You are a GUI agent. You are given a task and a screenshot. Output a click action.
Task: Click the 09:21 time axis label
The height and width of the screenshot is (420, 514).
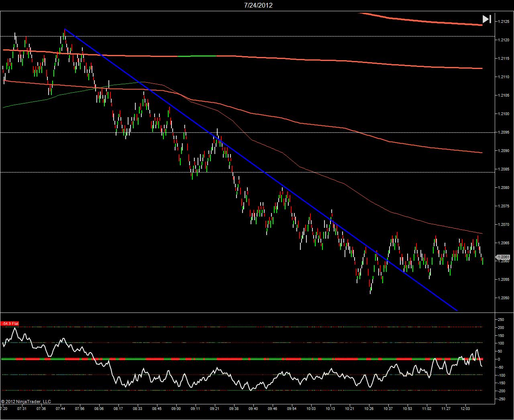click(214, 408)
